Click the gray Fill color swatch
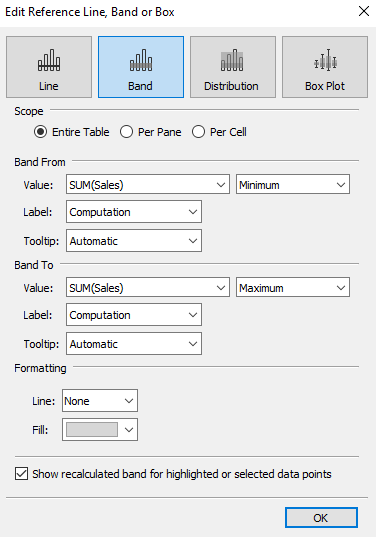 click(92, 429)
